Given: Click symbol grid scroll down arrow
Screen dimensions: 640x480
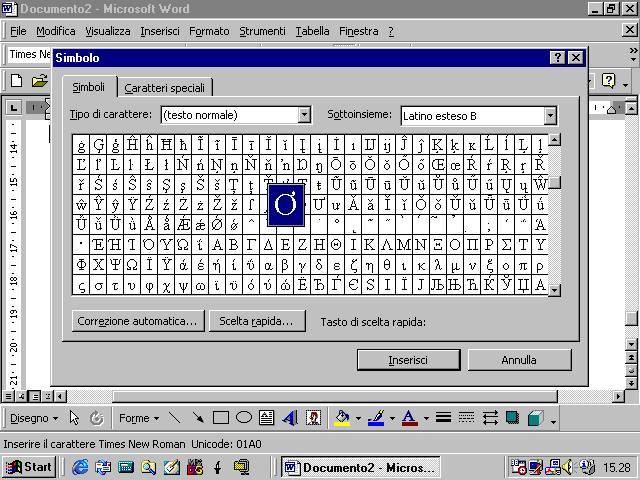Looking at the screenshot, I should (x=554, y=290).
